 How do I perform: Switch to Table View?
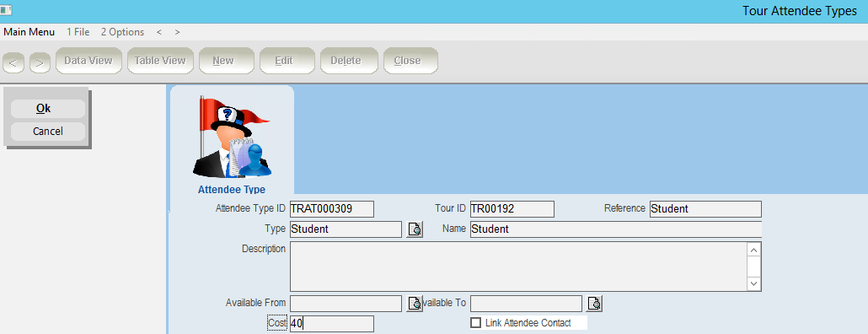point(160,61)
